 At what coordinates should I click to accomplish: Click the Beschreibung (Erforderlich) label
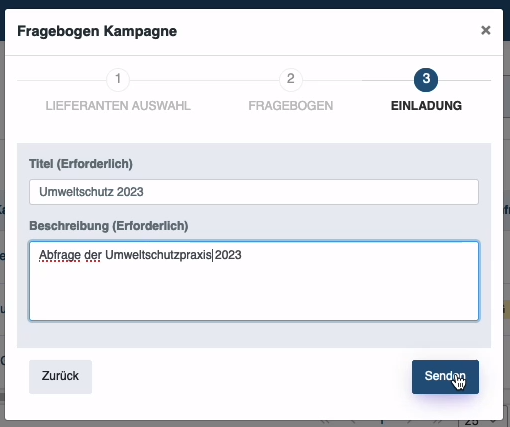[x=109, y=226]
